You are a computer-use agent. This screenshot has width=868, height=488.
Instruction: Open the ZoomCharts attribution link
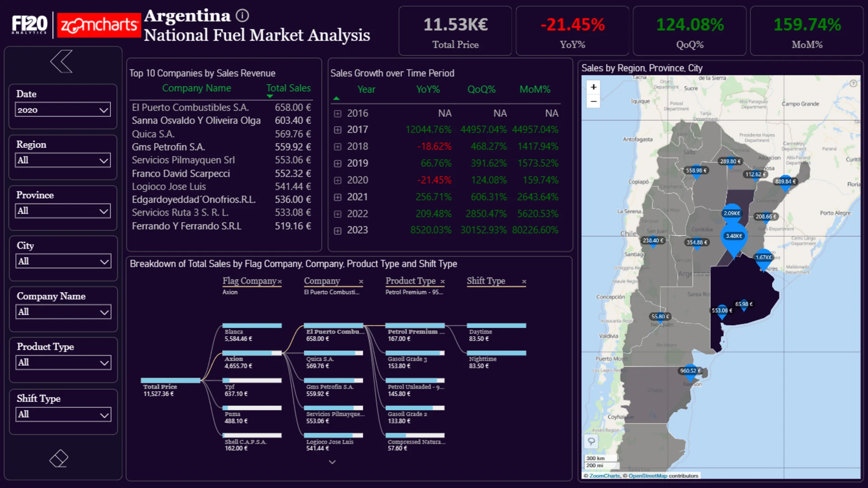[604, 476]
